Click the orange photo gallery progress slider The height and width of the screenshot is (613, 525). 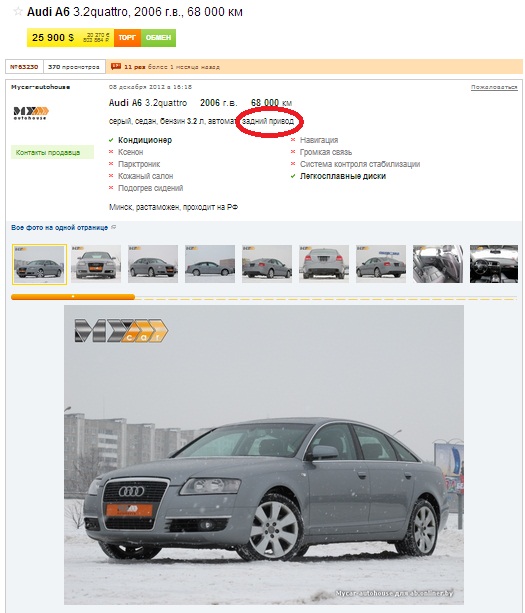(x=73, y=297)
